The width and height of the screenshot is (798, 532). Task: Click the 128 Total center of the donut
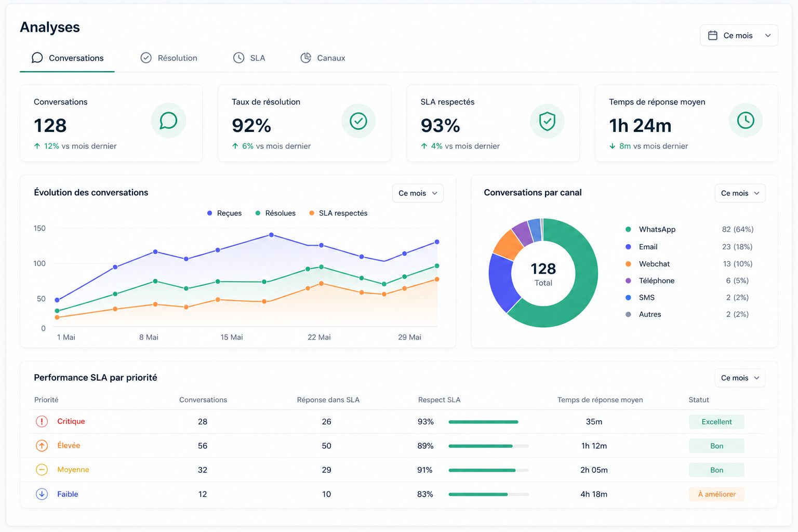pyautogui.click(x=543, y=274)
